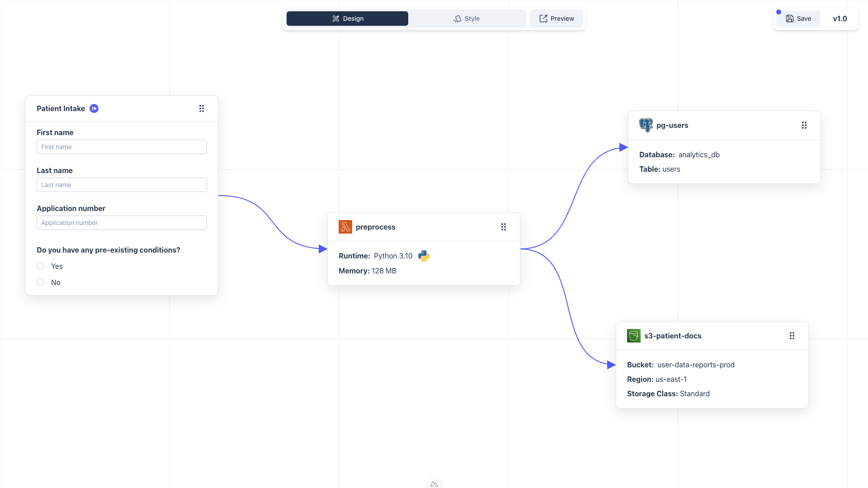This screenshot has width=868, height=488.
Task: Select Yes for pre-existing conditions
Action: (40, 266)
